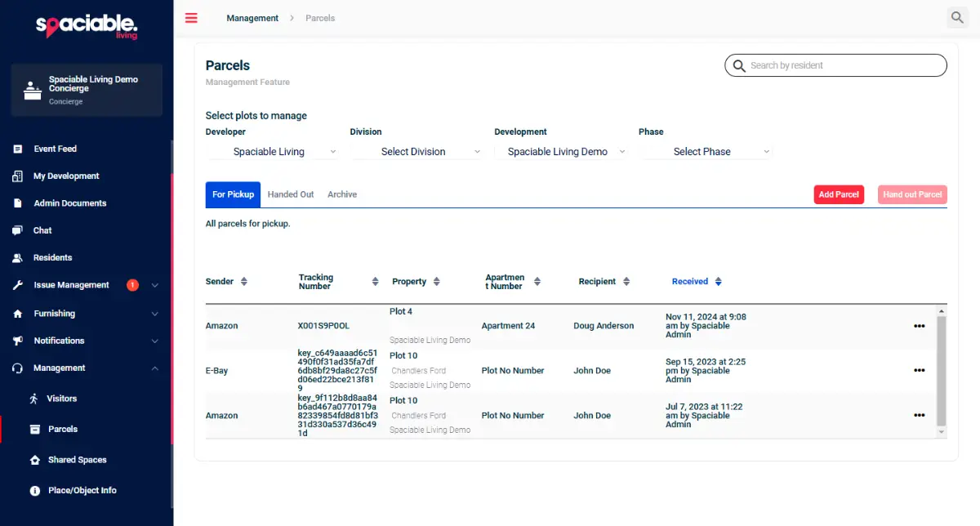Open actions menu for Jul 7, 2023 parcel
Image resolution: width=980 pixels, height=526 pixels.
click(x=919, y=416)
